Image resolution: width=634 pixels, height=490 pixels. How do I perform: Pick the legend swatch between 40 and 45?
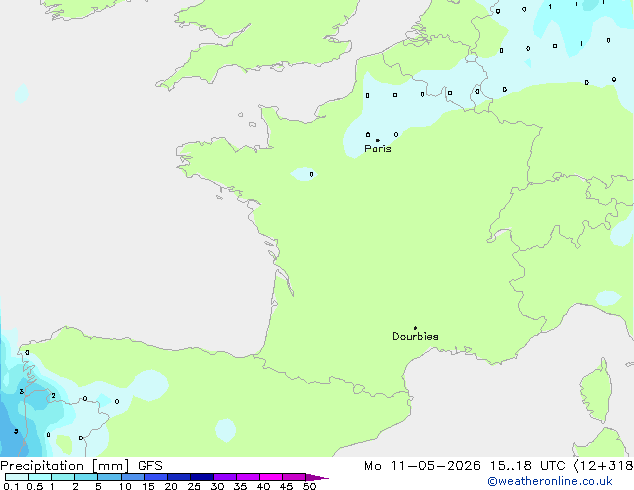271,477
